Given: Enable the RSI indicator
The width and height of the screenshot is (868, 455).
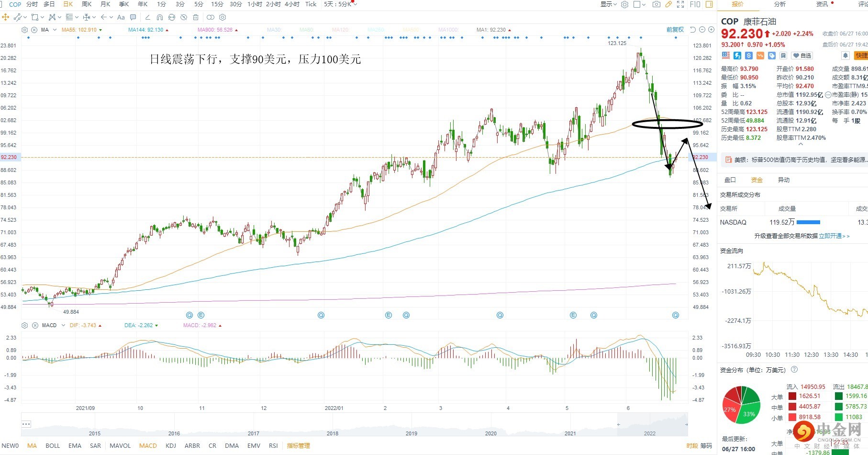Looking at the screenshot, I should pos(273,446).
